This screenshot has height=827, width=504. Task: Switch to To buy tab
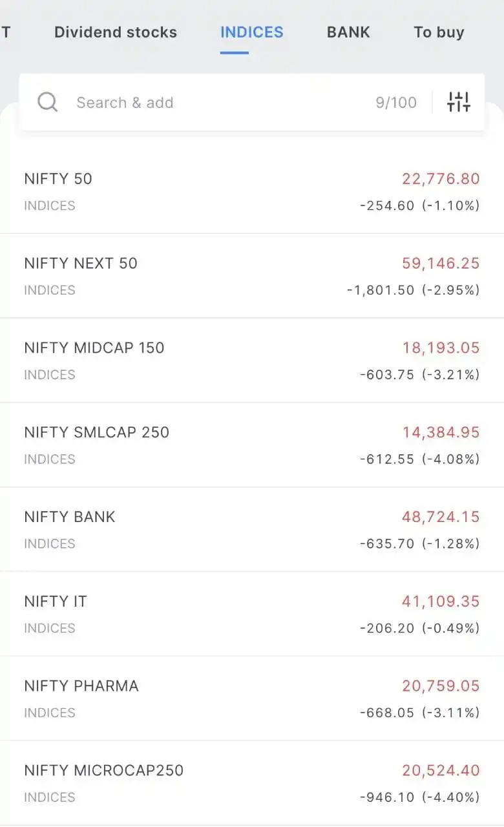click(439, 32)
